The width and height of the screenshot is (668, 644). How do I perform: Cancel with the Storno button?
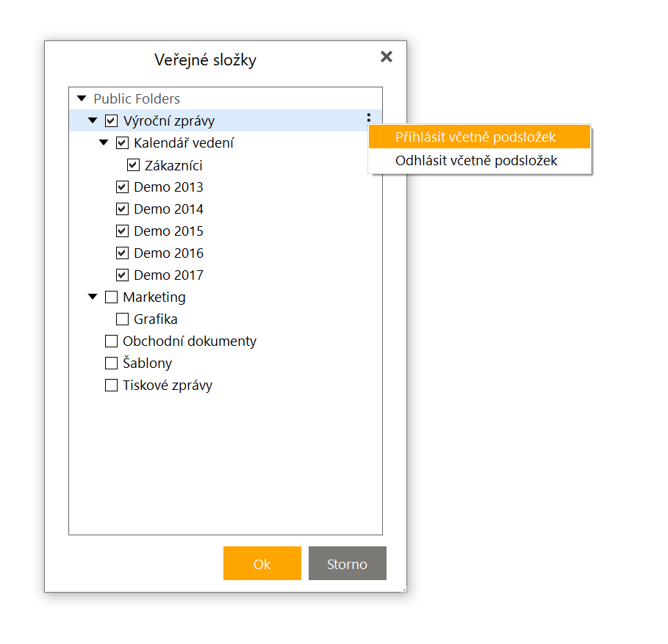tap(347, 563)
